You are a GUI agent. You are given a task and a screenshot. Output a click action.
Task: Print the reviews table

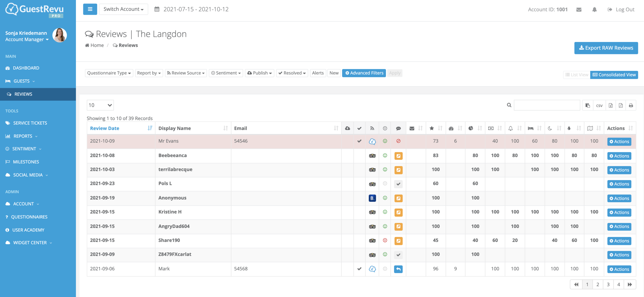pyautogui.click(x=631, y=105)
